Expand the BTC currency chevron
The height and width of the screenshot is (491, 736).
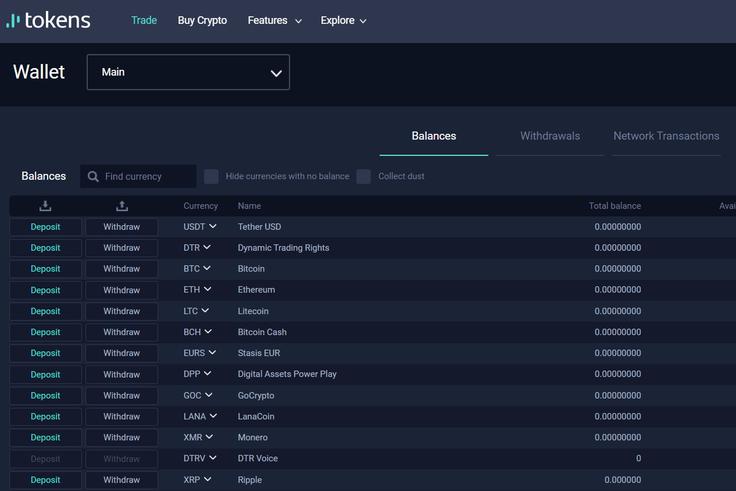click(207, 268)
